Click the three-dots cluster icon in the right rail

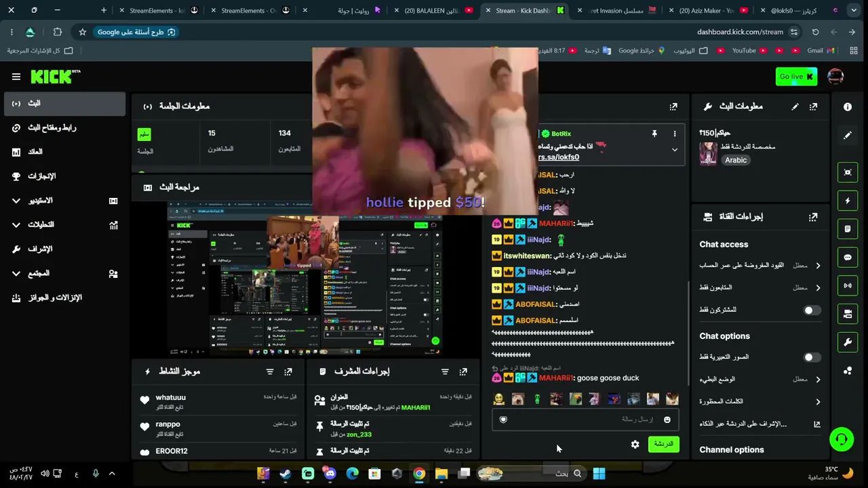[x=848, y=371]
